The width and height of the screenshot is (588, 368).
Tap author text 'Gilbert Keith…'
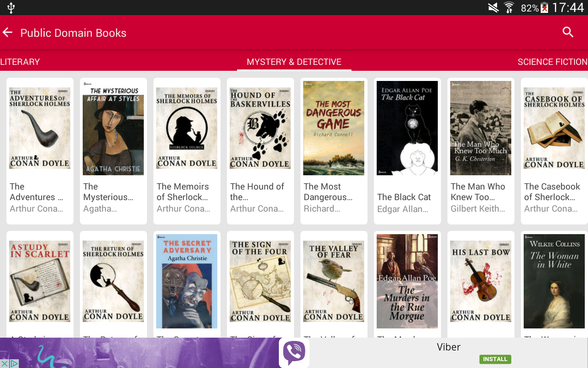point(478,209)
